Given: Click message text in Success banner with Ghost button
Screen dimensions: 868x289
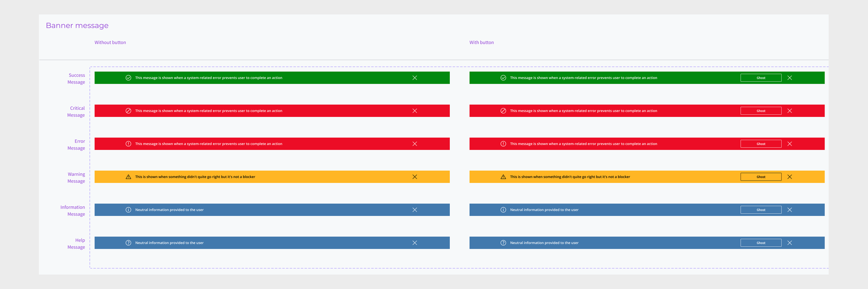Looking at the screenshot, I should pyautogui.click(x=584, y=78).
